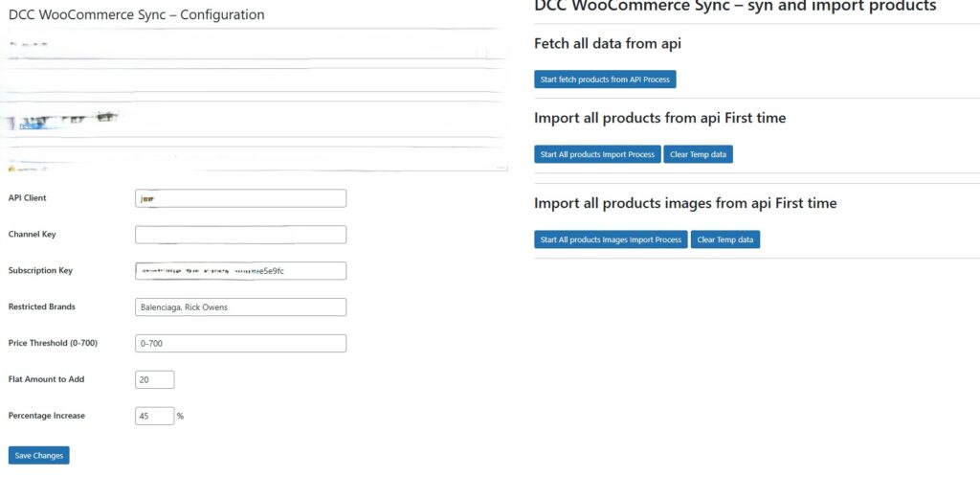Click Start fetch products from API Process button
Viewport: 980px width, 477px height.
(x=605, y=79)
